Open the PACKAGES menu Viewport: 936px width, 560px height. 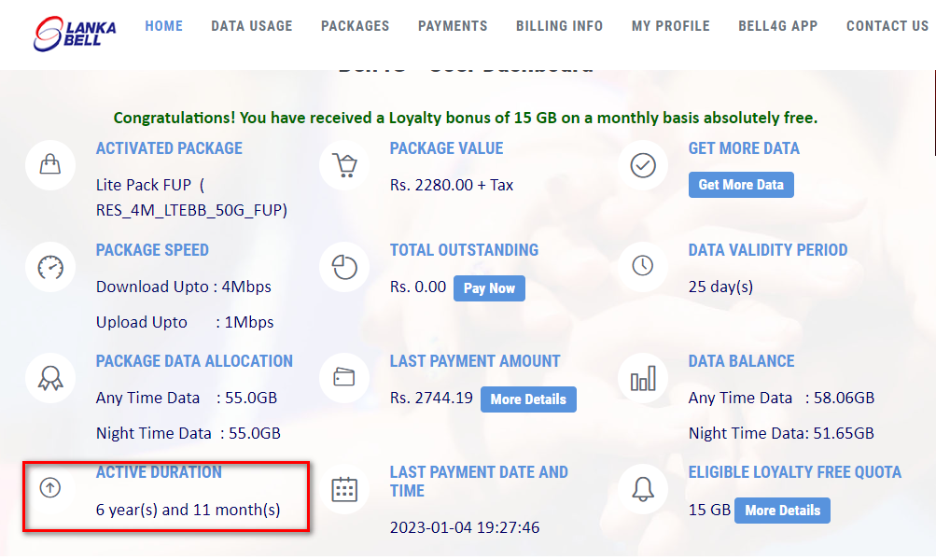tap(355, 26)
